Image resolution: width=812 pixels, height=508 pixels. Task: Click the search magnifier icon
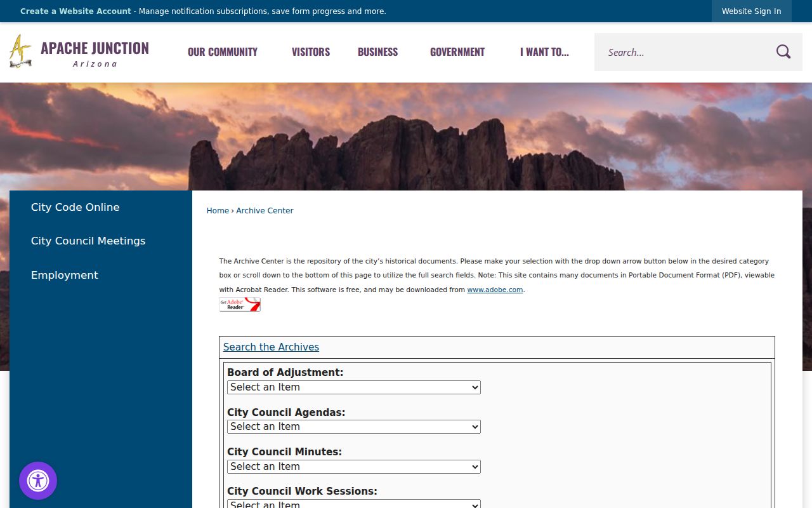[x=783, y=52]
